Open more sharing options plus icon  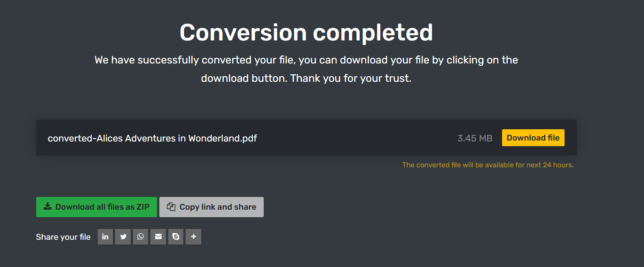(x=193, y=237)
